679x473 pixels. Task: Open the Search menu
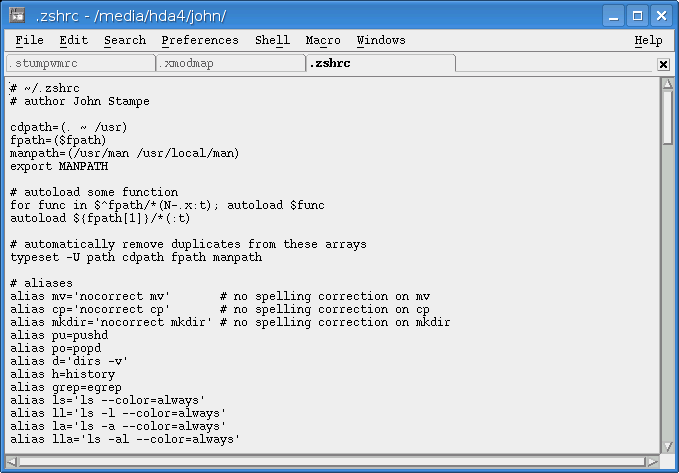tap(125, 41)
